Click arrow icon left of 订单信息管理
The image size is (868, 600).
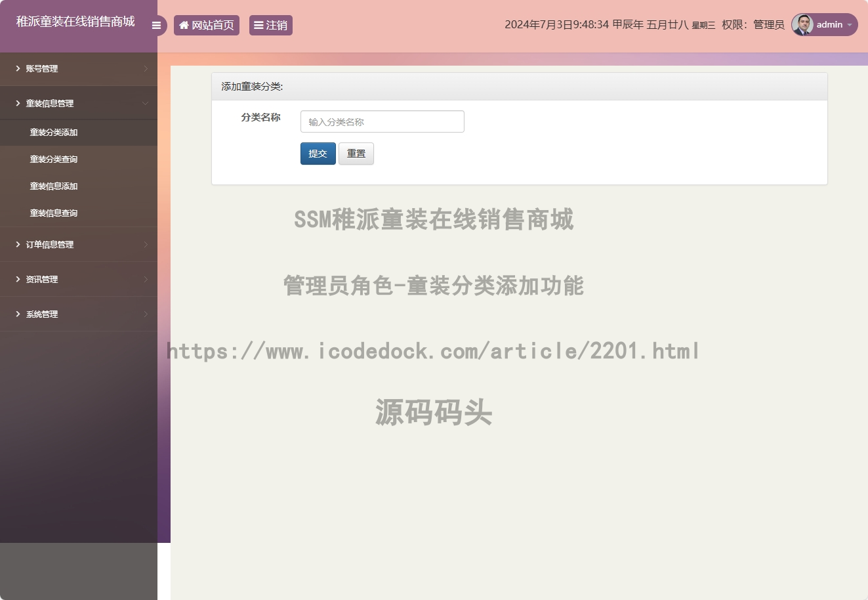point(18,244)
